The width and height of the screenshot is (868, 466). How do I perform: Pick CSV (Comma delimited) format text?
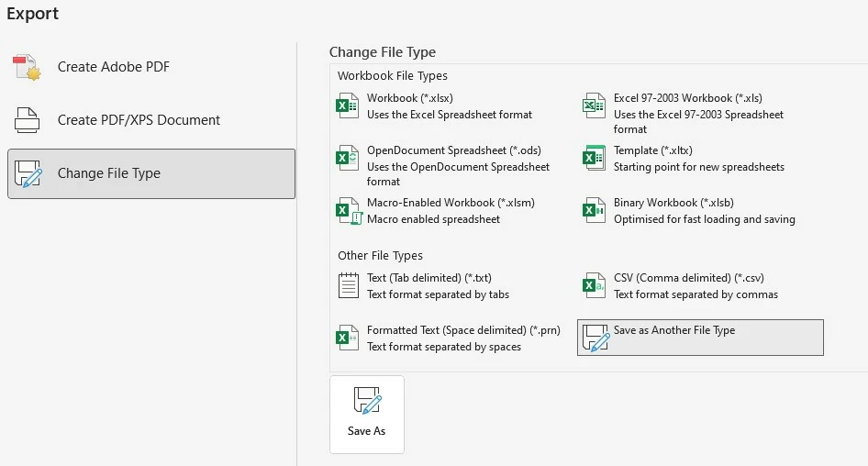[688, 278]
